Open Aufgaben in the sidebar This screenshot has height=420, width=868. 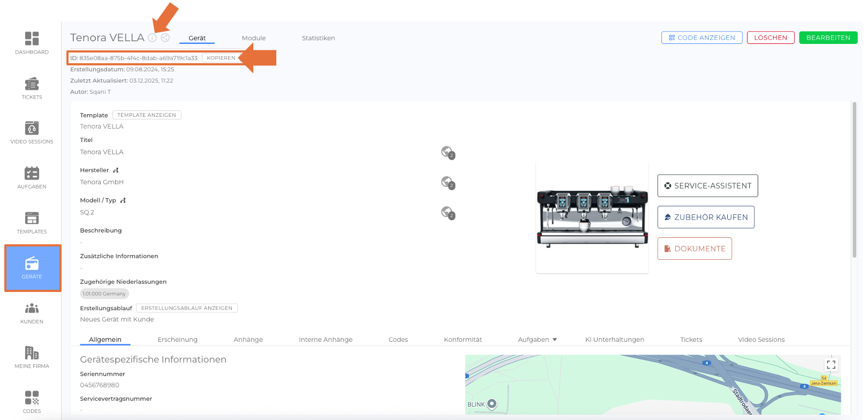pyautogui.click(x=32, y=178)
